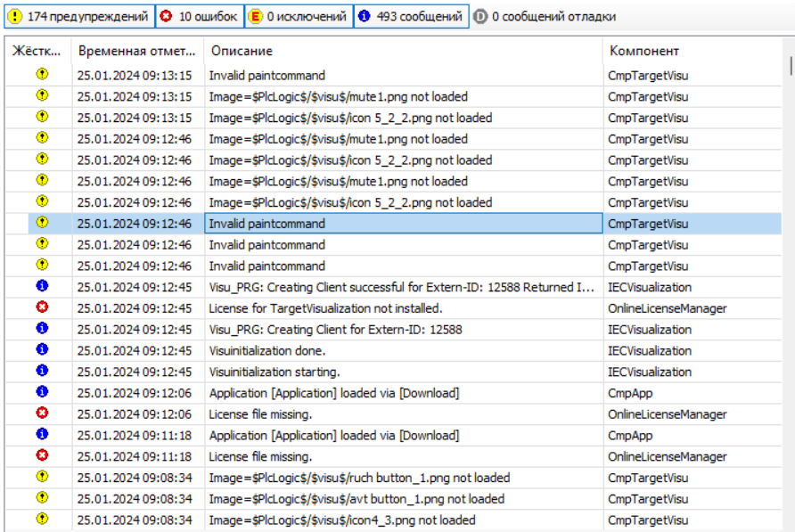Click the vertical scrollbar thumb of the log list
This screenshot has width=795, height=532.
791,66
